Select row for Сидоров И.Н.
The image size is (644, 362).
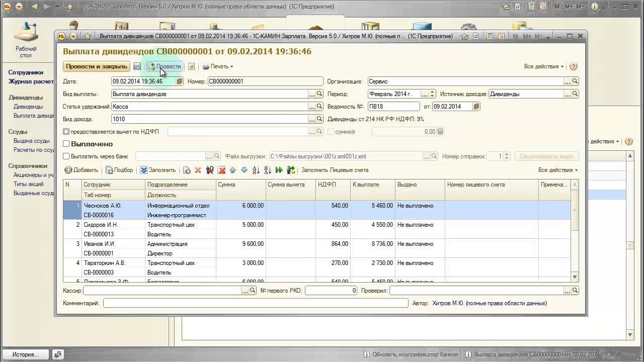(x=317, y=229)
